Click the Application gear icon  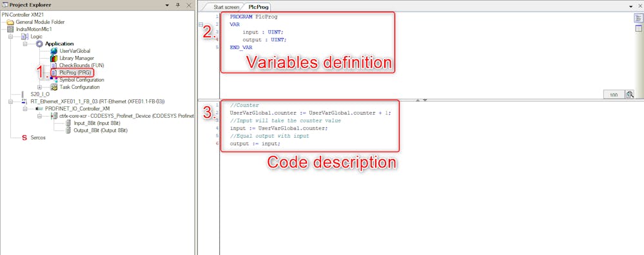click(39, 43)
